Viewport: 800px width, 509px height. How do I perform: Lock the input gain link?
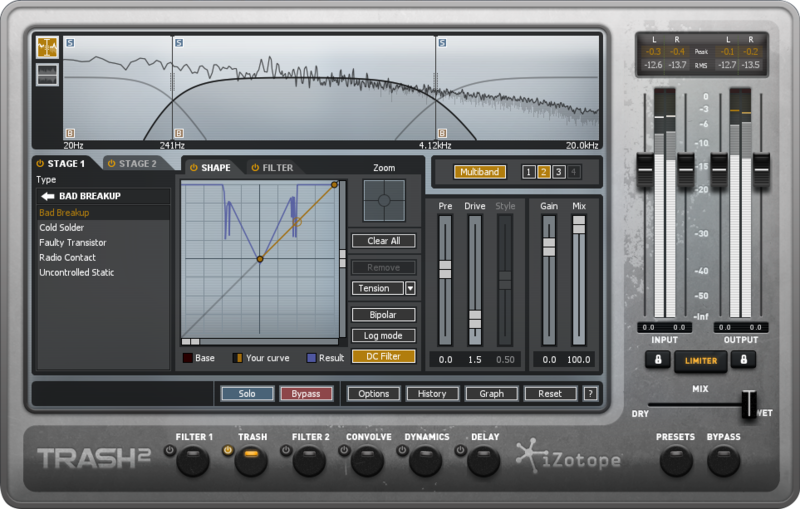(x=658, y=360)
